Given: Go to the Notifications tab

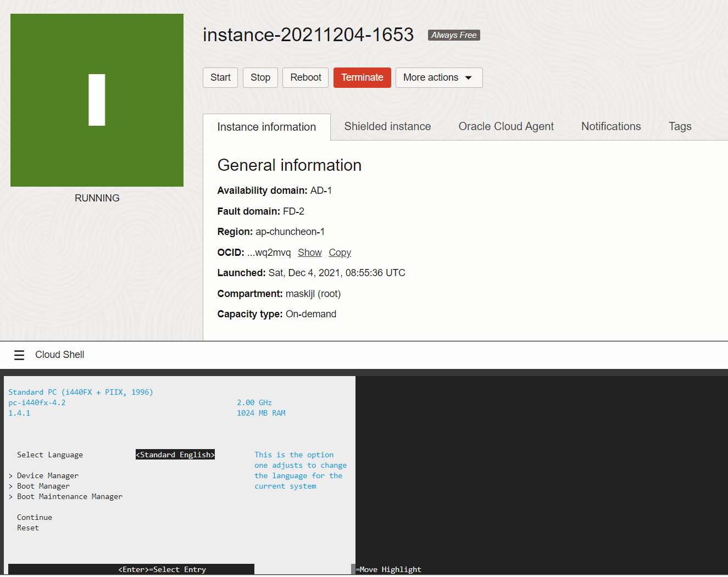Looking at the screenshot, I should tap(611, 126).
